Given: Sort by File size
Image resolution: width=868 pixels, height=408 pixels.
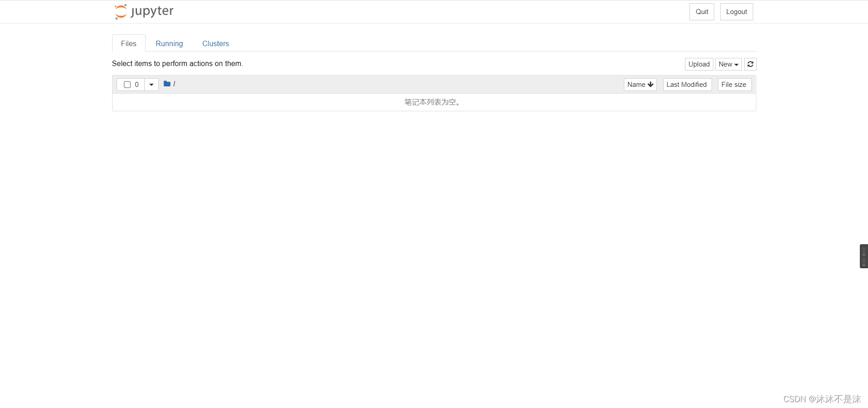Looking at the screenshot, I should 734,85.
